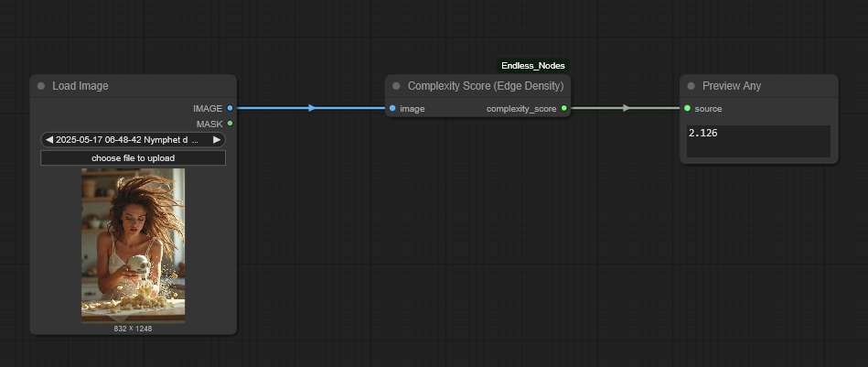
Task: Click the 2.126 output text field
Action: pyautogui.click(x=758, y=141)
